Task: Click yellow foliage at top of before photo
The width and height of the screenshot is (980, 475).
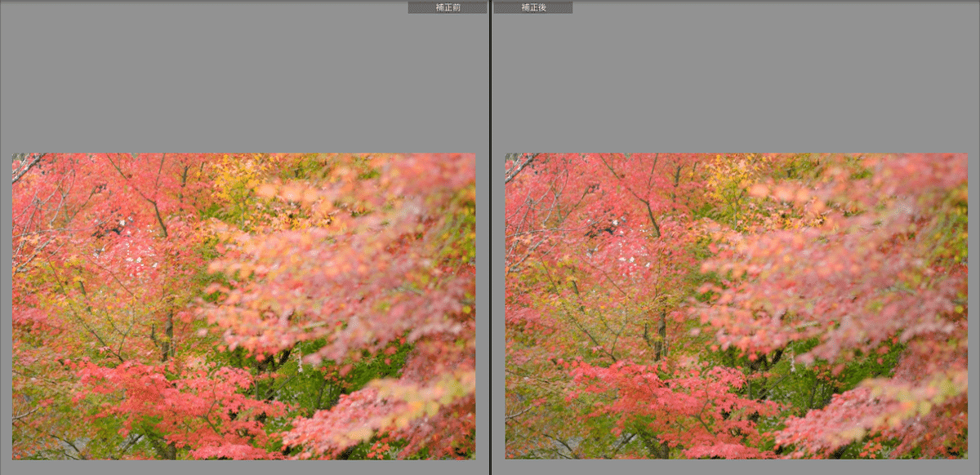Action: [x=233, y=175]
